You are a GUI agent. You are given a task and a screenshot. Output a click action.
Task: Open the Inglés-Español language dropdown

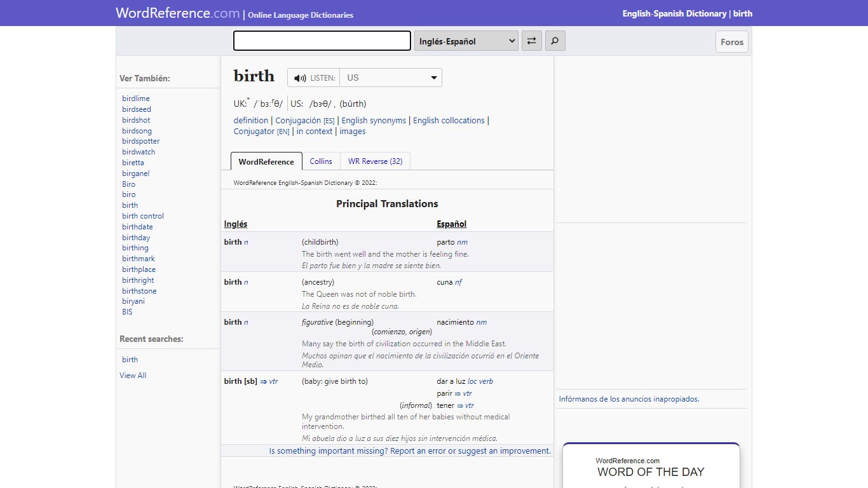[x=466, y=41]
